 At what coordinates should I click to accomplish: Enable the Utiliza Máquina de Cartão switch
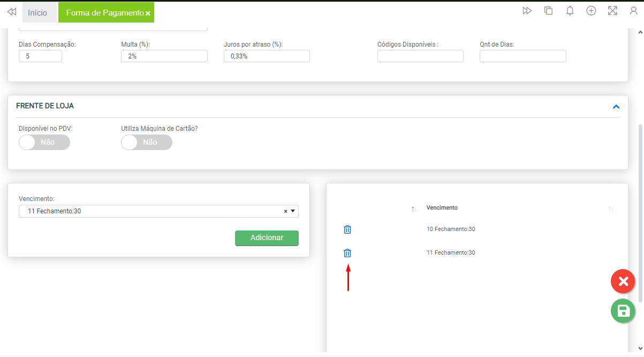click(x=147, y=143)
